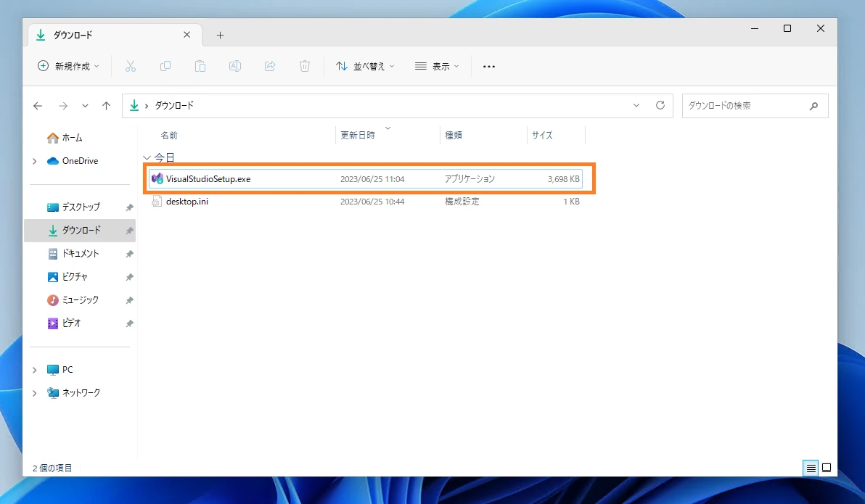Image resolution: width=865 pixels, height=504 pixels.
Task: Click the VisualStudioSetup.exe file icon
Action: pyautogui.click(x=157, y=178)
